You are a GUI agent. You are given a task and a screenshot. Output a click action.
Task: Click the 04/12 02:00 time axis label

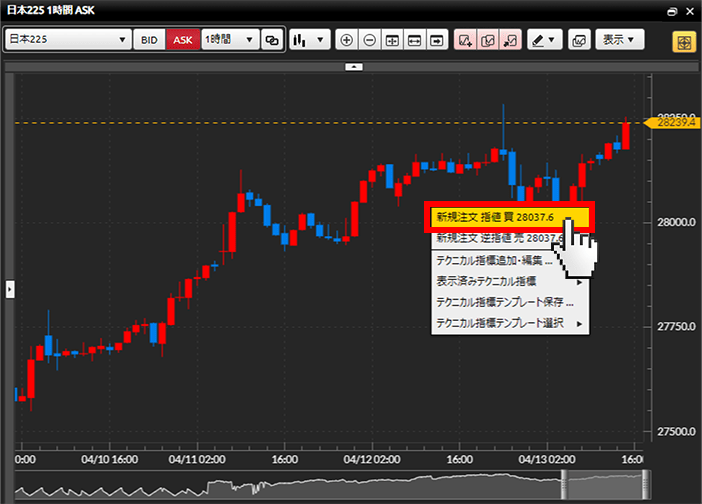(372, 459)
